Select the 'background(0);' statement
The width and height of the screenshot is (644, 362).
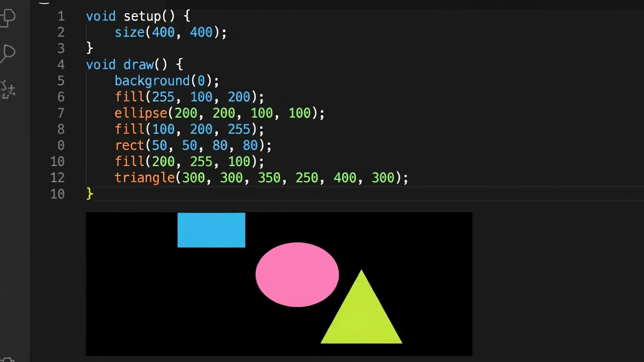pos(167,80)
